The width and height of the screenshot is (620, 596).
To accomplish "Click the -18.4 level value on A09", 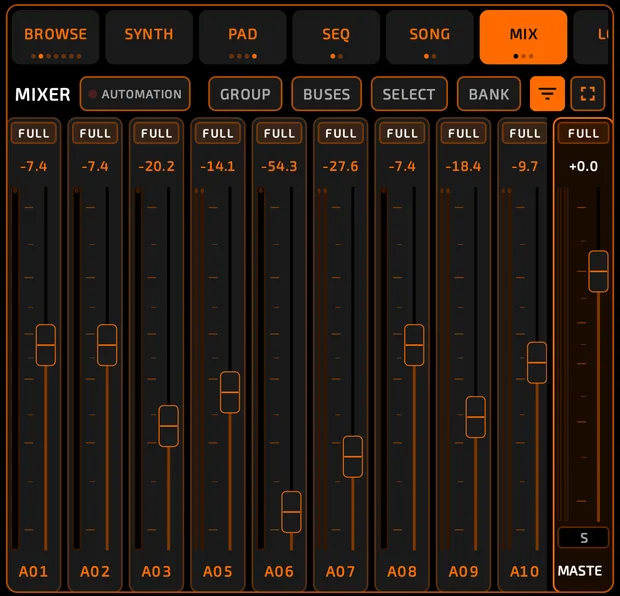I will tap(463, 166).
